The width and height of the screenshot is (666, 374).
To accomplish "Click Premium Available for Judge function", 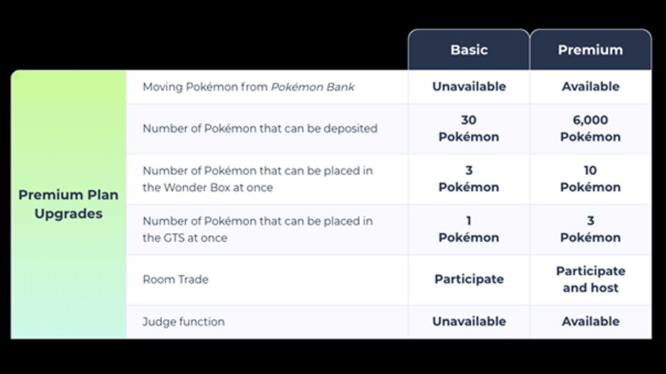I will [x=590, y=321].
